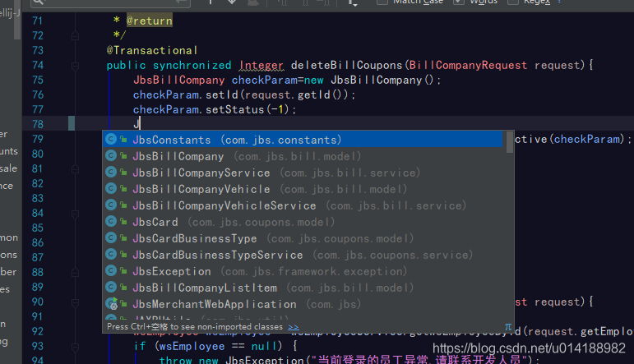Click the >> link for non-imported classes
Screen dimensions: 634x364
click(x=293, y=327)
